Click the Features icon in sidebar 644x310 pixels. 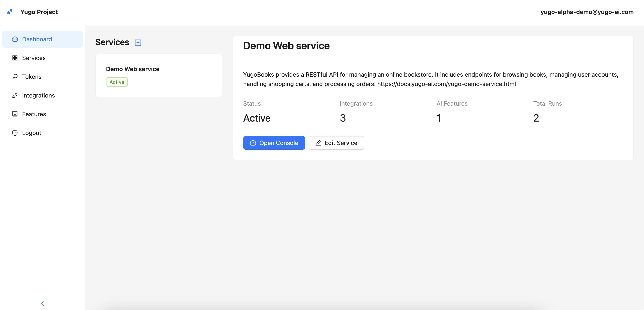15,114
